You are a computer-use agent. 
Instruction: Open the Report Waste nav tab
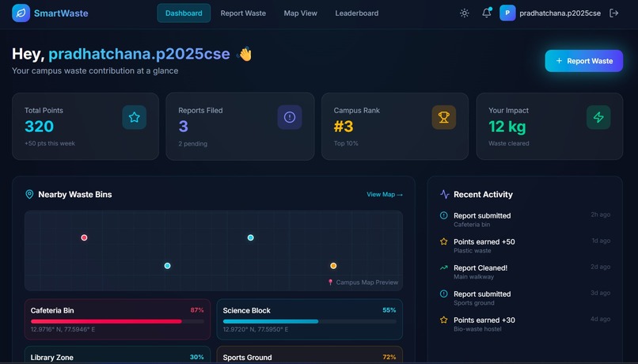tap(243, 13)
